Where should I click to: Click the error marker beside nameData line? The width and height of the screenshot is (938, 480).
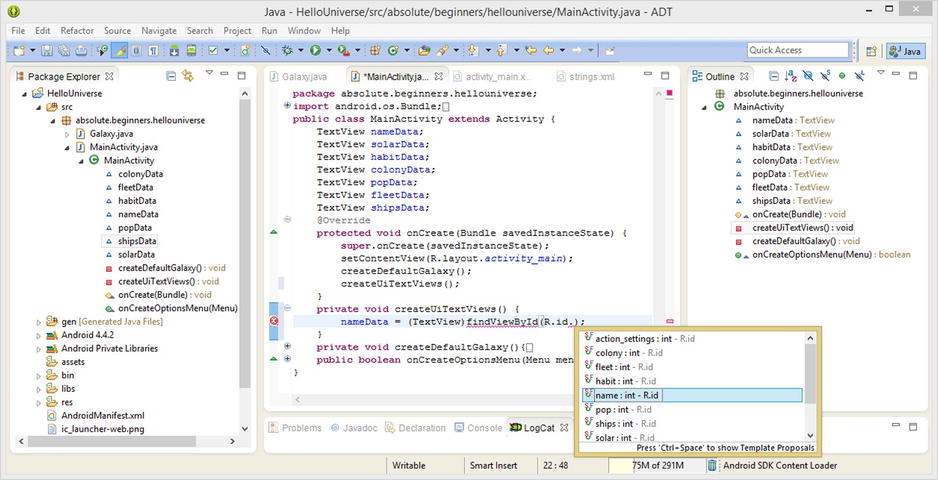275,321
